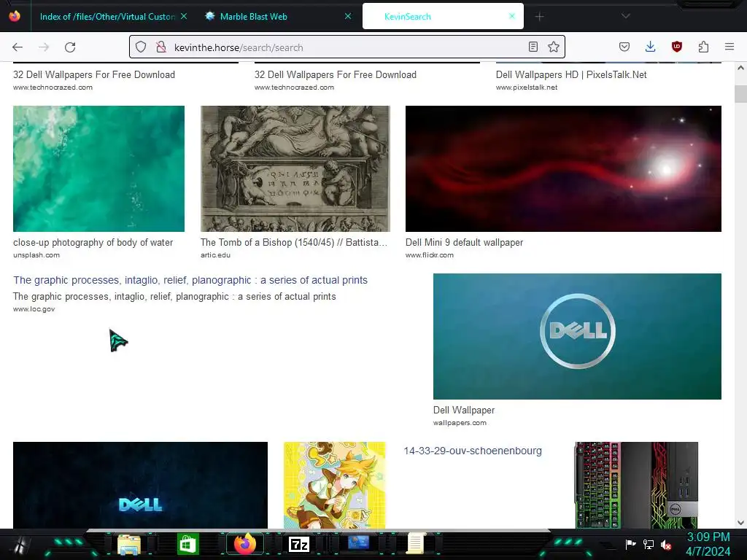Open the uBlock Origin extension
Screen dimensions: 747x560
(676, 47)
